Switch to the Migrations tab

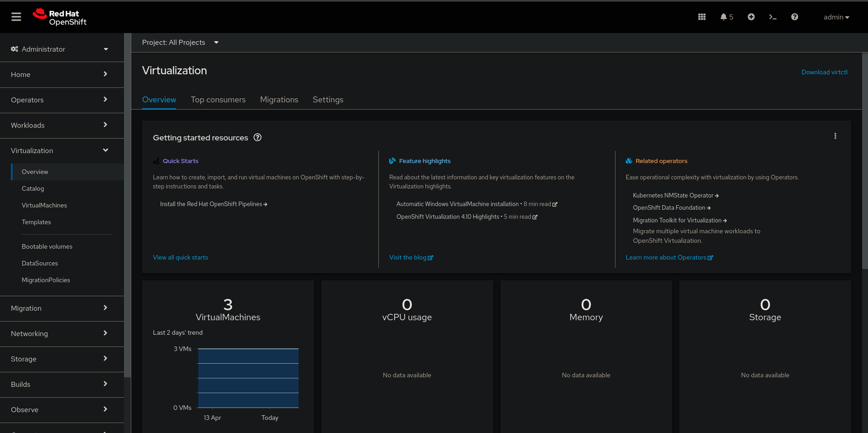coord(279,100)
